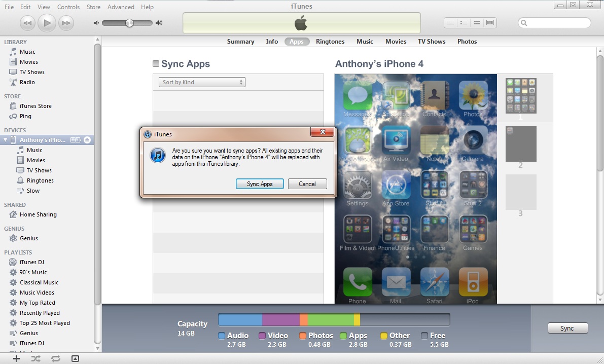Click Cancel in the iTunes dialog
The height and width of the screenshot is (364, 604).
(x=307, y=184)
